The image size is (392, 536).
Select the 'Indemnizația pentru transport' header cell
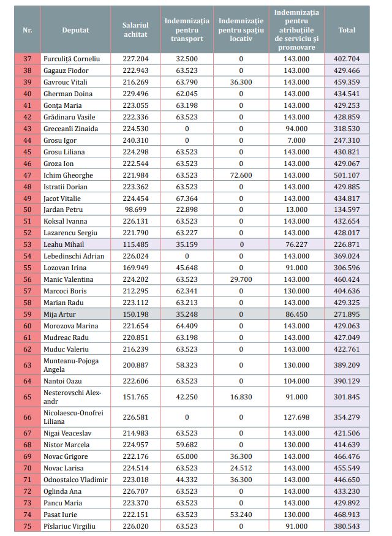pos(187,30)
